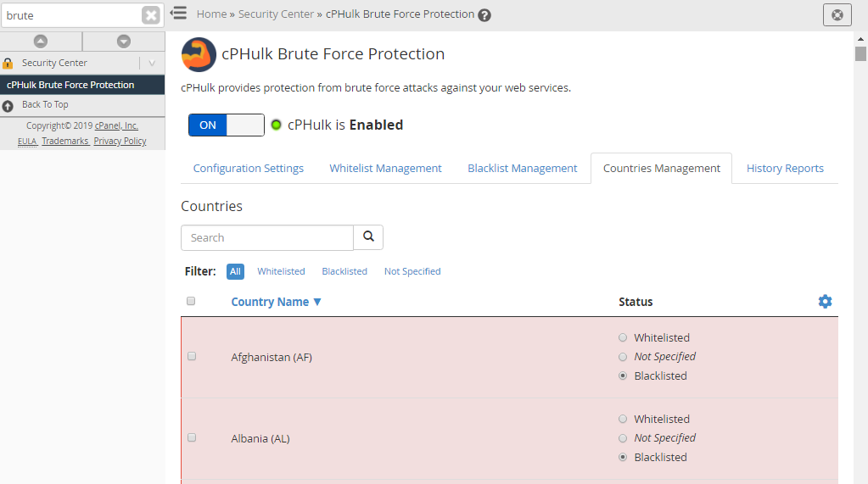Select cPHulk Brute Force Protection sidebar item
Screen dimensions: 868x484
pos(82,85)
